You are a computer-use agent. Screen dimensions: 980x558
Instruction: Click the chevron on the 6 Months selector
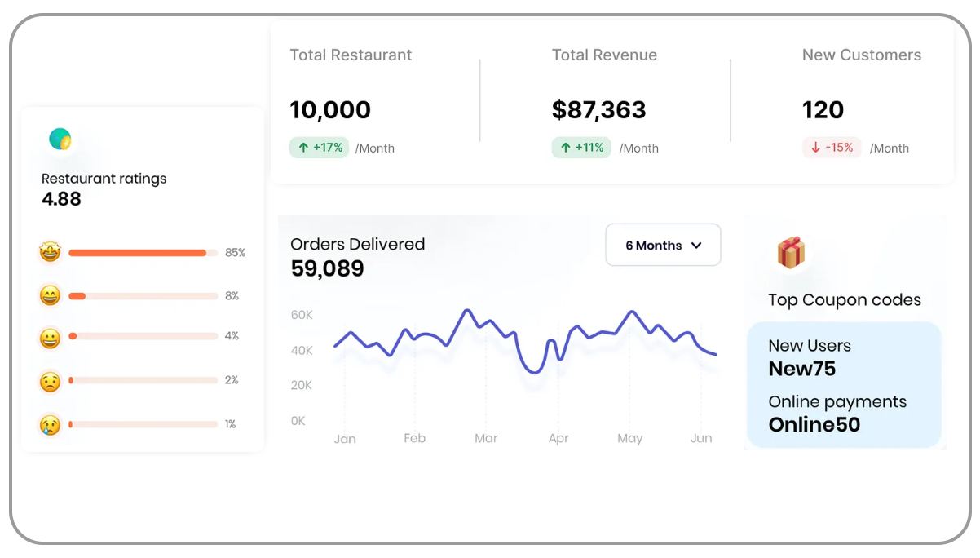[x=696, y=246]
